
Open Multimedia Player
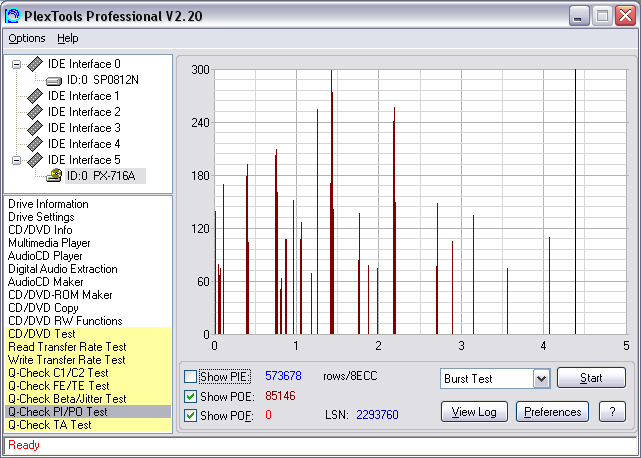pos(49,243)
